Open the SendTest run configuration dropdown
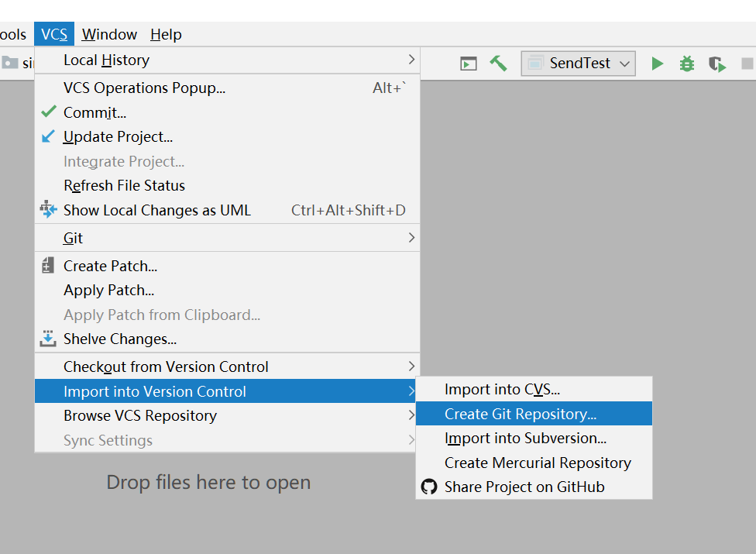The width and height of the screenshot is (756, 554). pyautogui.click(x=578, y=64)
